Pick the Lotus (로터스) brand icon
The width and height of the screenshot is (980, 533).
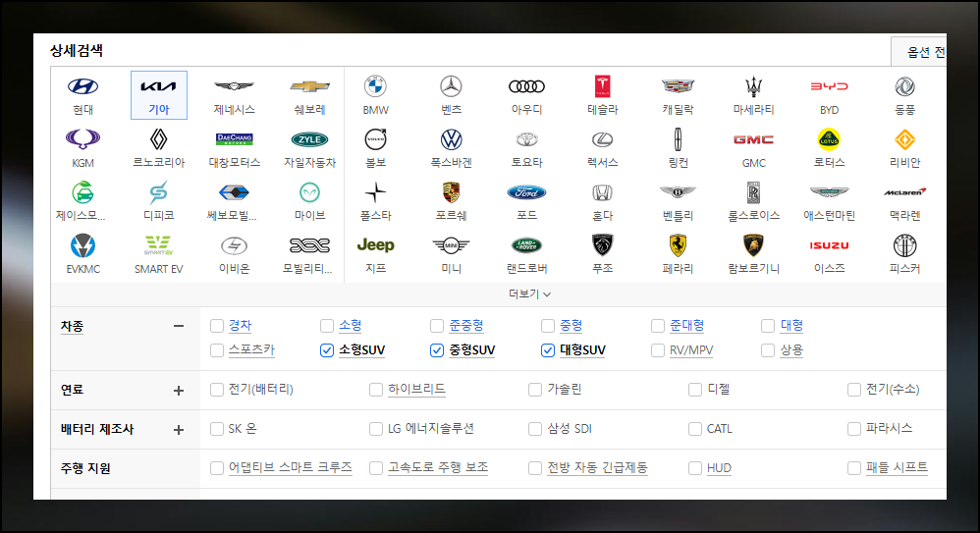click(830, 139)
